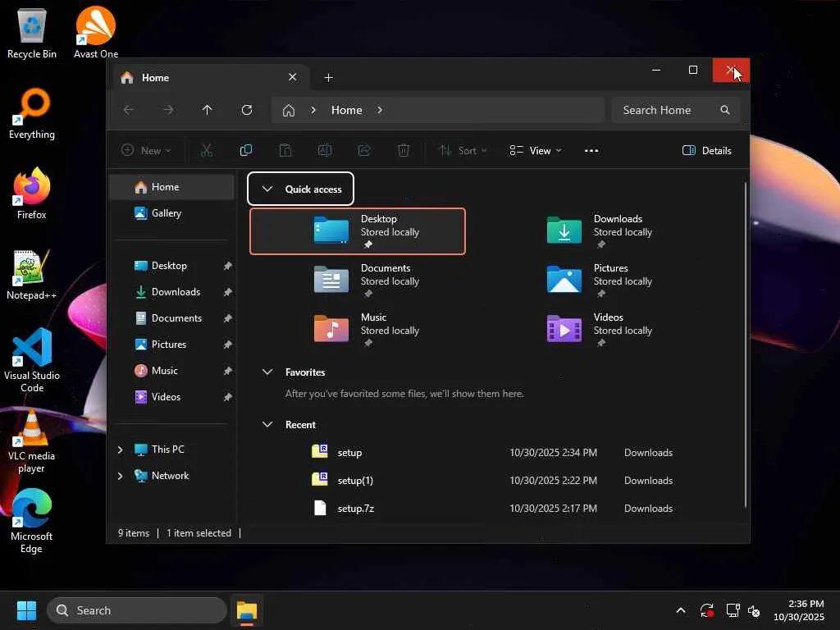Select the Documents folder tile
840x630 pixels.
tap(358, 281)
